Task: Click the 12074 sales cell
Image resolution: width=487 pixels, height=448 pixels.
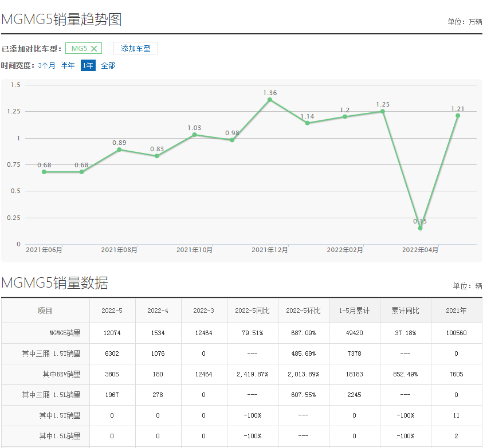Action: point(112,333)
